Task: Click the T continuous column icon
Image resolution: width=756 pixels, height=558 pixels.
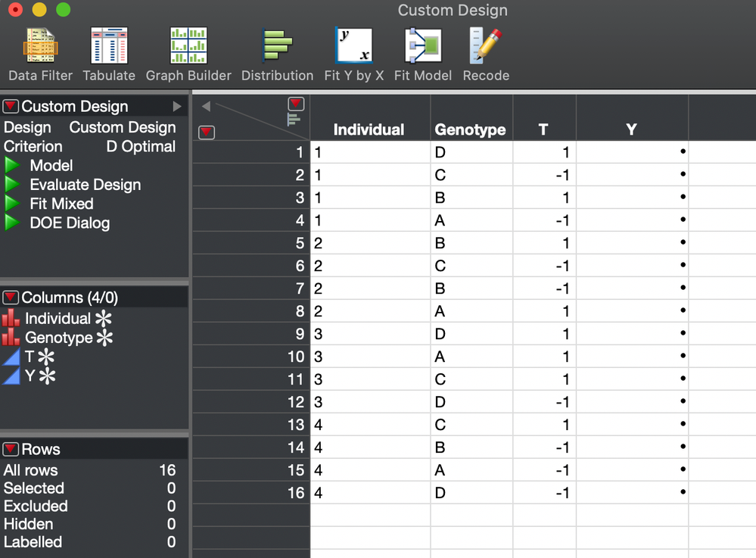Action: (11, 357)
